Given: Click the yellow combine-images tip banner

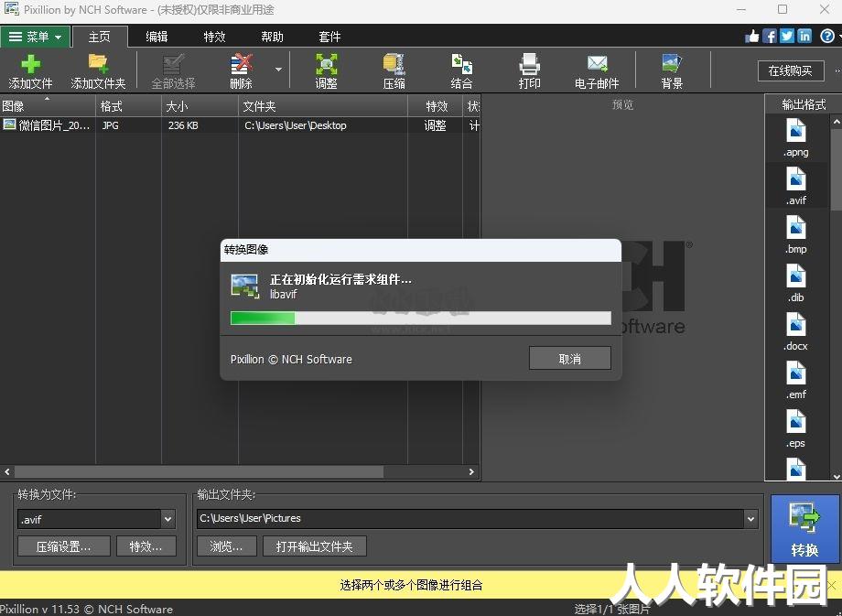Looking at the screenshot, I should [411, 585].
